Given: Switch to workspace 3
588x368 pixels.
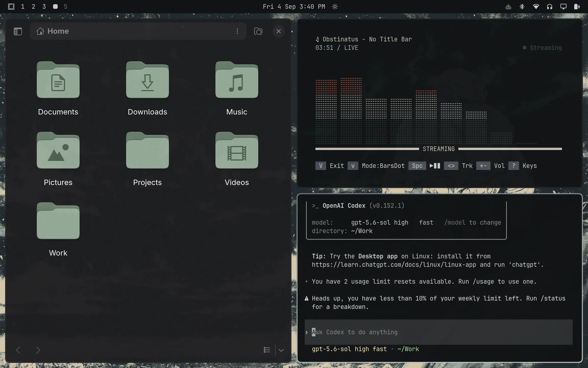Looking at the screenshot, I should point(44,7).
